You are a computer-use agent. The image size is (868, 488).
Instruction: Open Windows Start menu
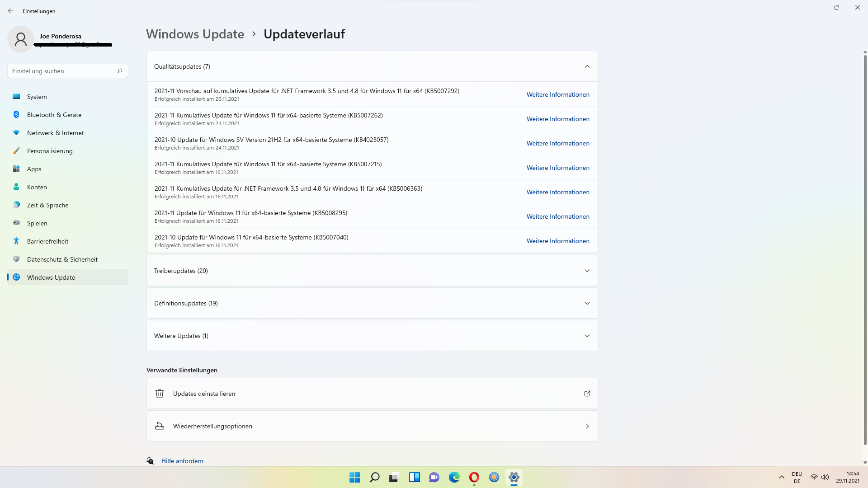[x=354, y=477]
